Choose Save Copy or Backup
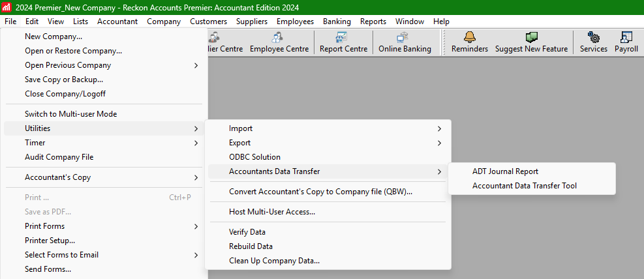 click(x=63, y=80)
